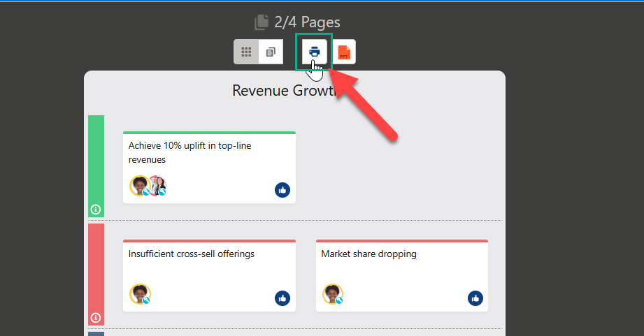The height and width of the screenshot is (336, 644).
Task: Click avatar on 'Market share dropping' card
Action: pos(333,294)
